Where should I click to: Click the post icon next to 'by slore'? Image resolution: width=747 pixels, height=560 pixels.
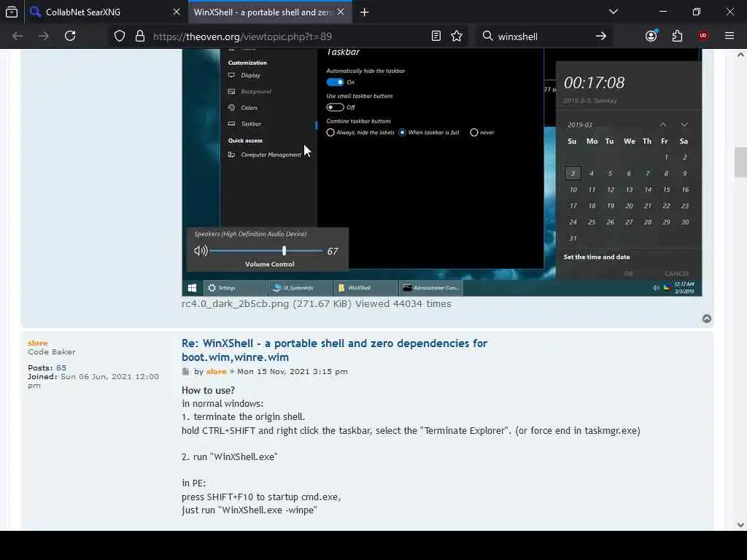[x=186, y=371]
